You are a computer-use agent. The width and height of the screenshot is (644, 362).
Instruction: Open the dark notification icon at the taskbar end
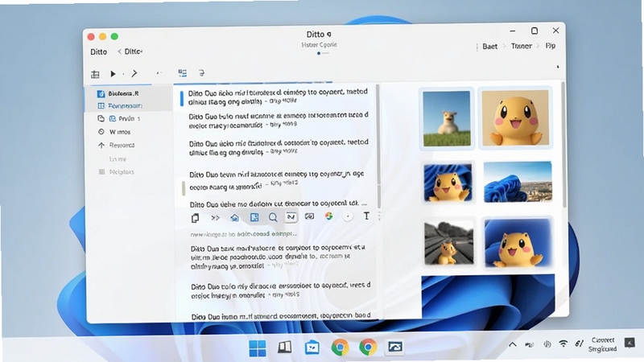[630, 343]
